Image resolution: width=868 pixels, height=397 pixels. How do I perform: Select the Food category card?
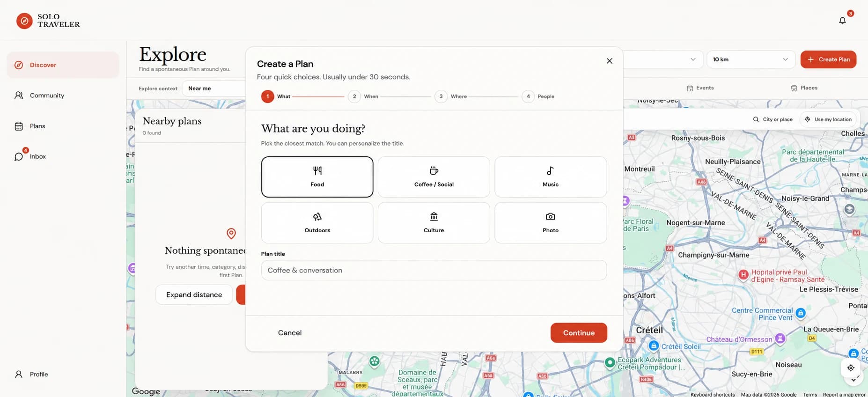click(317, 176)
